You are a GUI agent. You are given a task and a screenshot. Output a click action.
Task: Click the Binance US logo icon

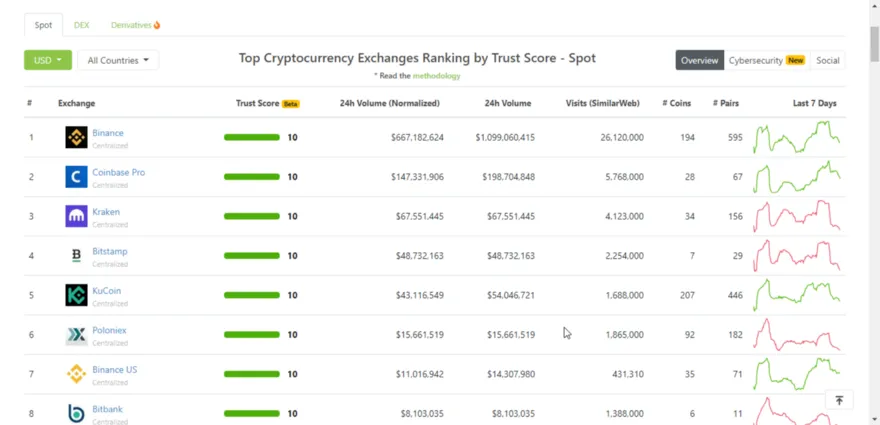pyautogui.click(x=76, y=374)
